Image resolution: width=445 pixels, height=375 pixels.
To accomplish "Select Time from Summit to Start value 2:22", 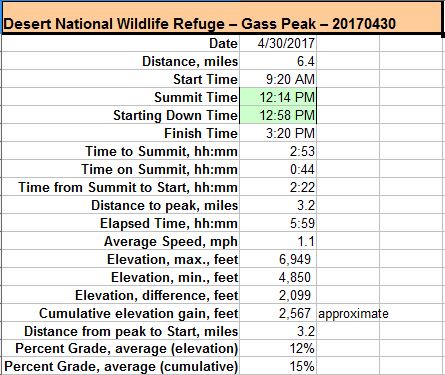I will 278,187.
